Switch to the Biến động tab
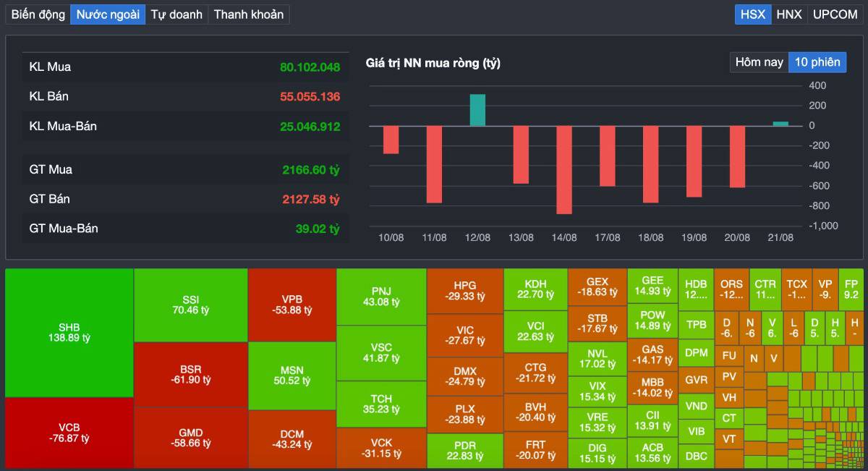The image size is (868, 471). pos(38,14)
